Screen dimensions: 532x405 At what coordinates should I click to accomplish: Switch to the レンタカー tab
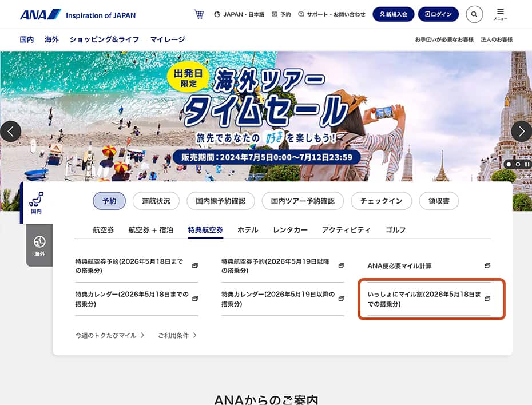[290, 230]
